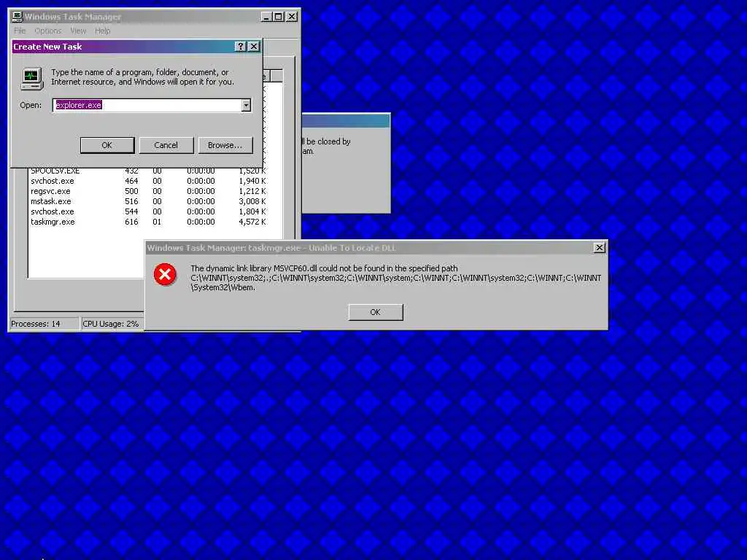747x560 pixels.
Task: Open the File menu in Task Manager
Action: tap(20, 31)
